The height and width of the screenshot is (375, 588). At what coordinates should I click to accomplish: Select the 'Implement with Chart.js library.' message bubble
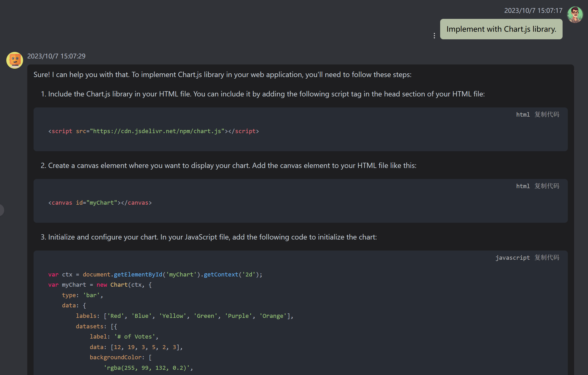point(501,29)
